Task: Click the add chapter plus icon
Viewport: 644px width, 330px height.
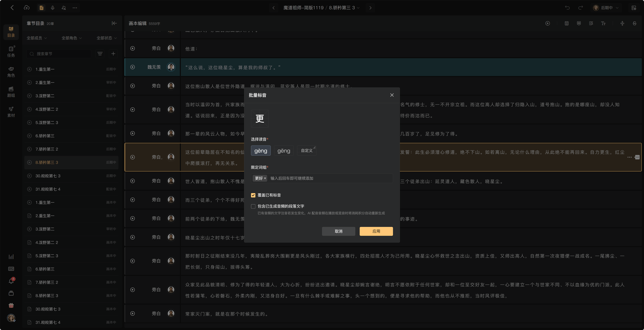Action: 113,54
